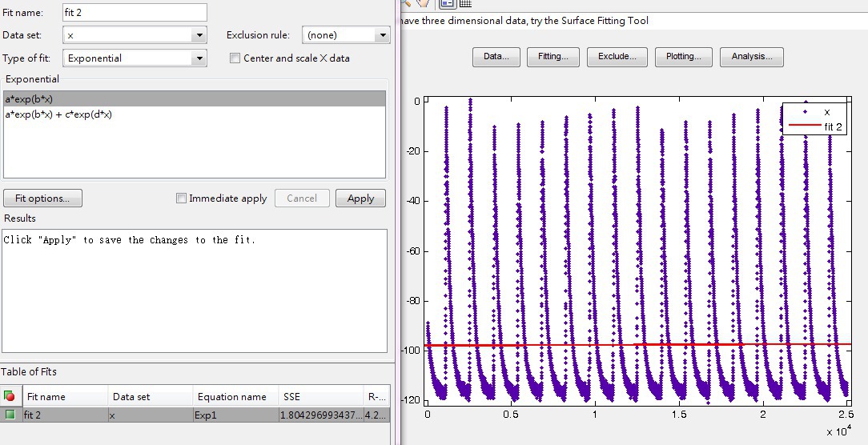Enable Center and scale X data

coord(235,58)
